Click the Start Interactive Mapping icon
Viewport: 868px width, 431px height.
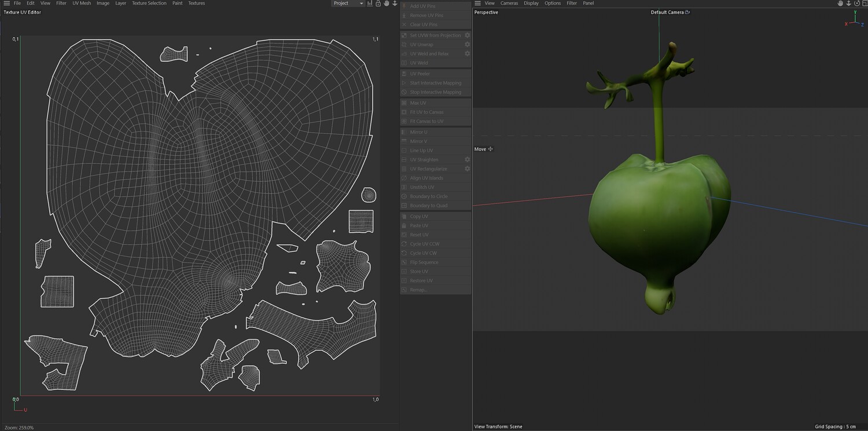pos(404,83)
